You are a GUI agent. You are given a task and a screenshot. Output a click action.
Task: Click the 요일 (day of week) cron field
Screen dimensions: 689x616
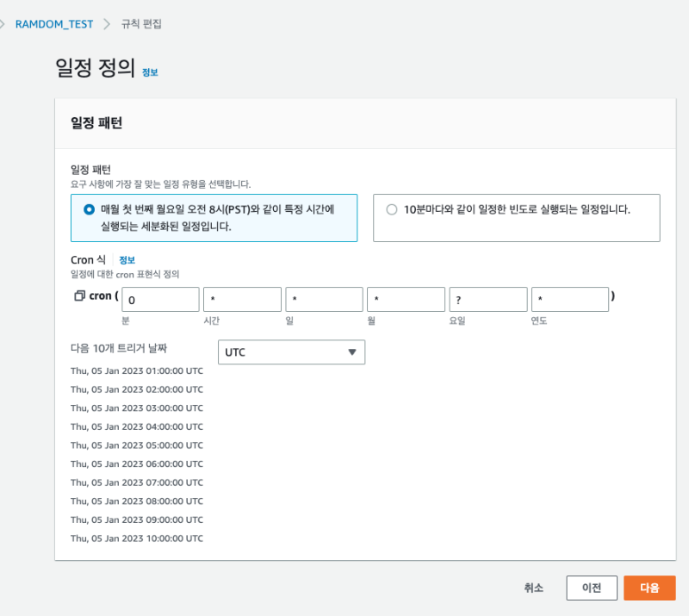pos(488,299)
